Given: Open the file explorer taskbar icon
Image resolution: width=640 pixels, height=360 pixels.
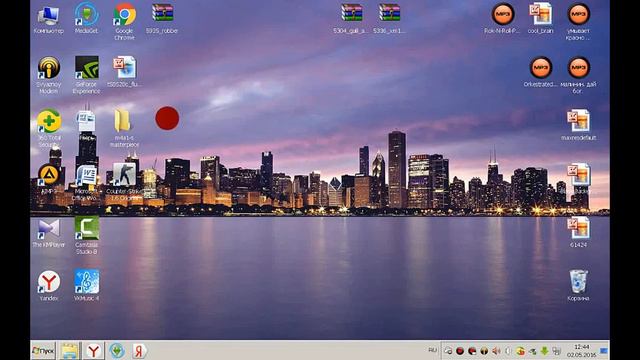Looking at the screenshot, I should click(x=69, y=351).
